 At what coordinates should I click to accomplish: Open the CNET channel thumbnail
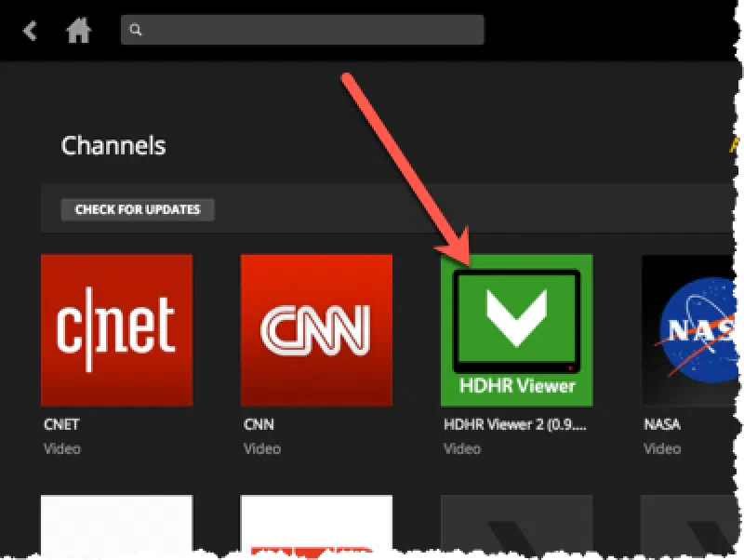click(x=117, y=330)
